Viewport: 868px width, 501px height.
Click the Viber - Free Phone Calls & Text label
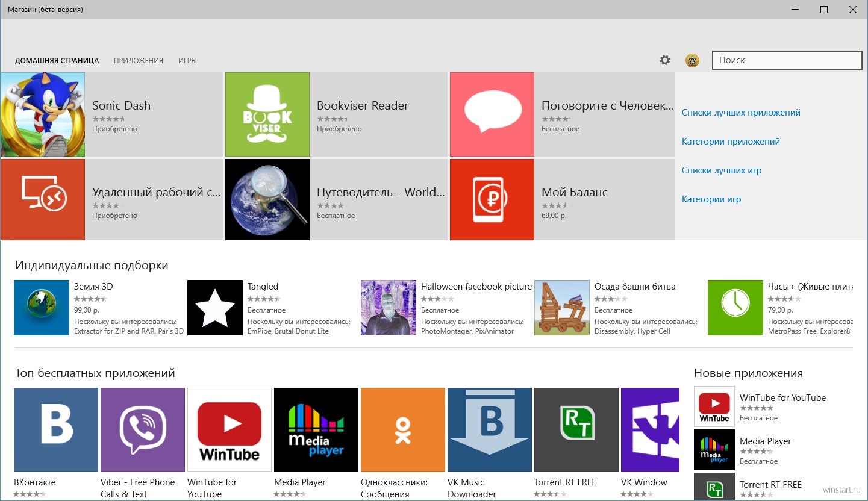(x=138, y=488)
